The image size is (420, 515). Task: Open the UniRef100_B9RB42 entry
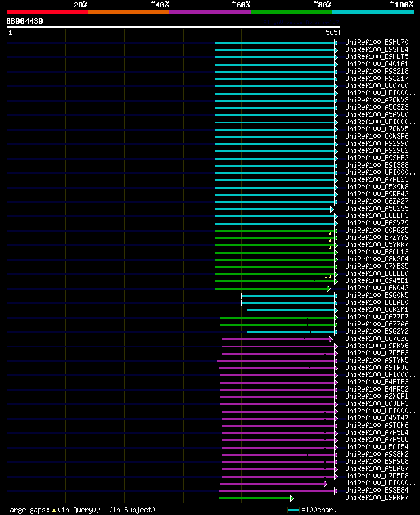(x=377, y=194)
